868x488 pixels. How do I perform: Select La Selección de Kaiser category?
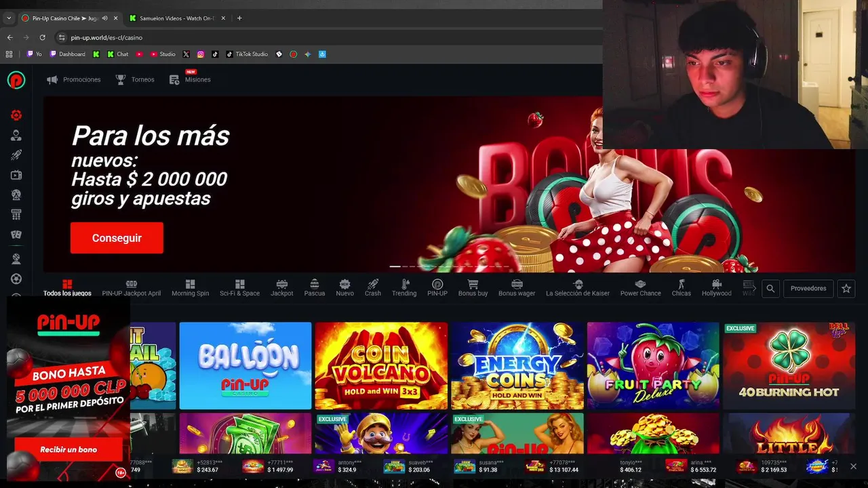(578, 288)
